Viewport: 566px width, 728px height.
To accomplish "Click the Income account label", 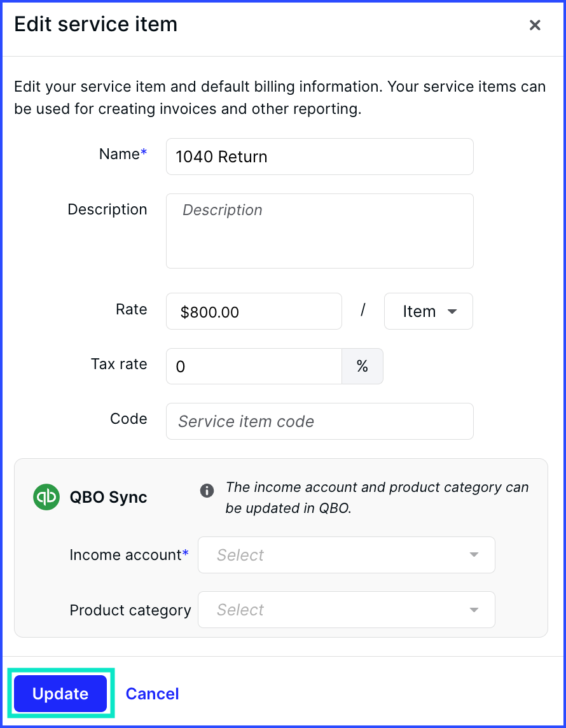I will click(x=129, y=555).
